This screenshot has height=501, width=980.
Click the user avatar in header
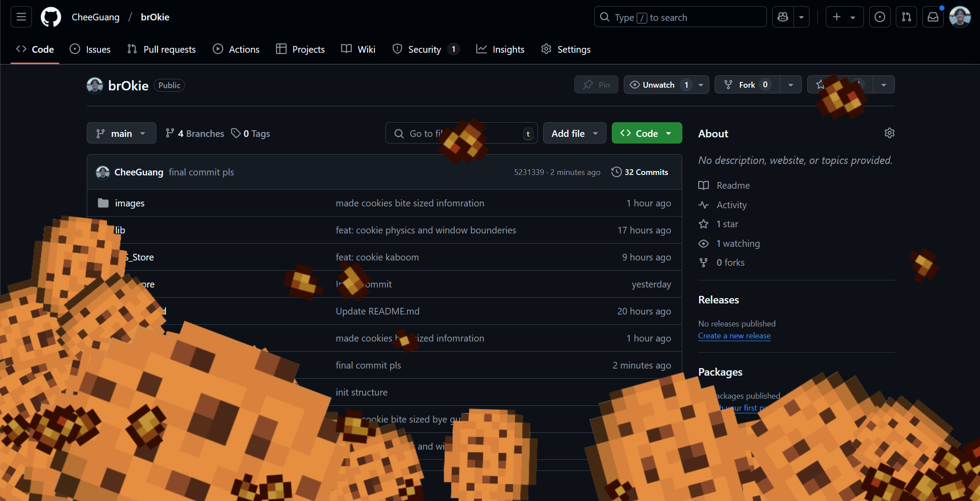coord(960,17)
